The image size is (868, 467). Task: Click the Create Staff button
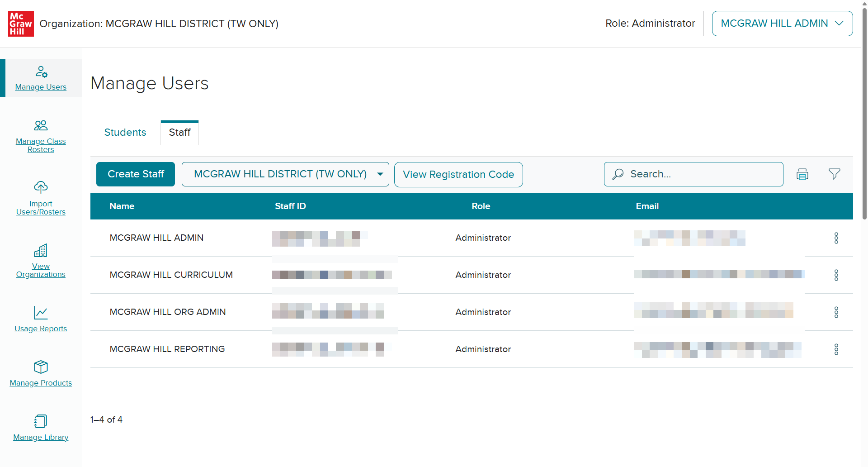tap(136, 174)
